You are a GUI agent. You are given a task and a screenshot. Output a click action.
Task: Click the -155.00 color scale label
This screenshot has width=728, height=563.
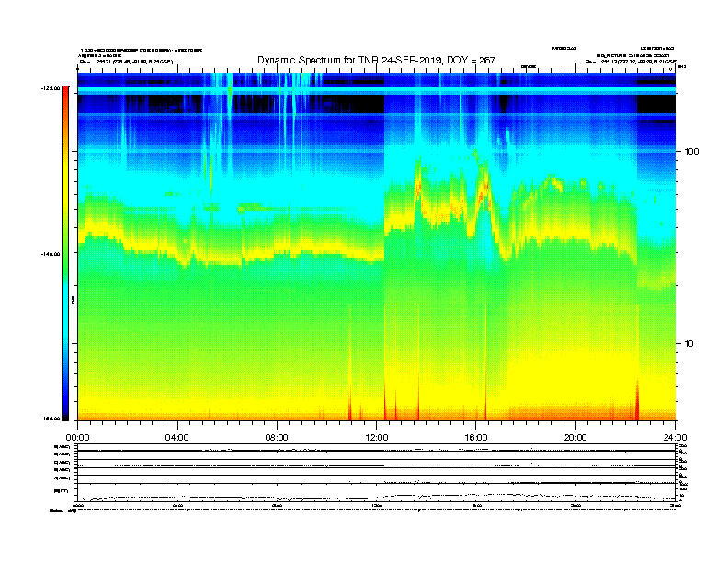click(x=51, y=419)
